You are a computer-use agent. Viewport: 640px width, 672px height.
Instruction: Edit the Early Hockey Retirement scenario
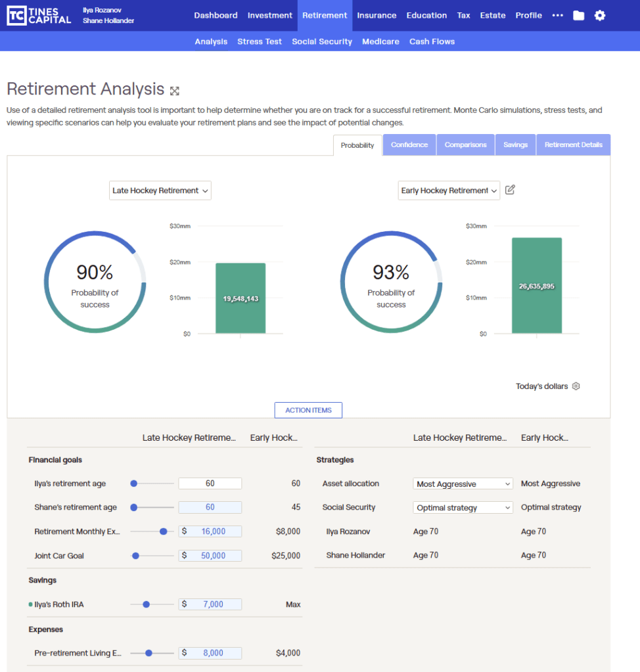tap(511, 190)
